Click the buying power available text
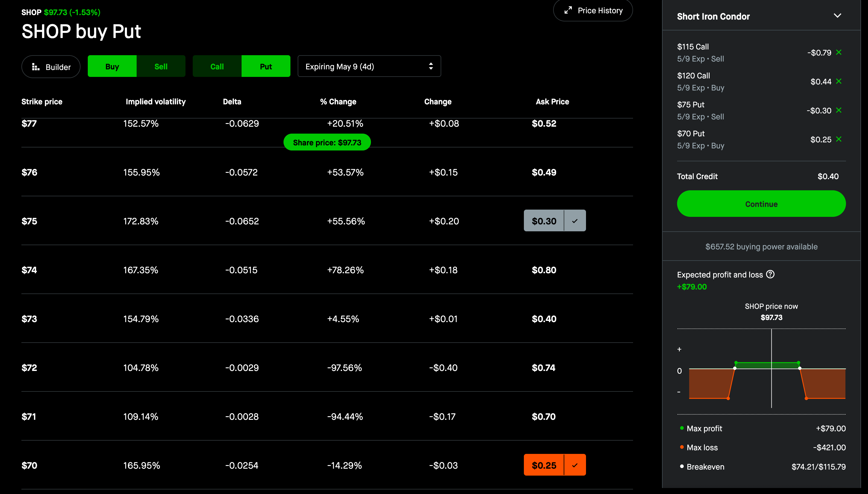The width and height of the screenshot is (868, 494). coord(761,247)
